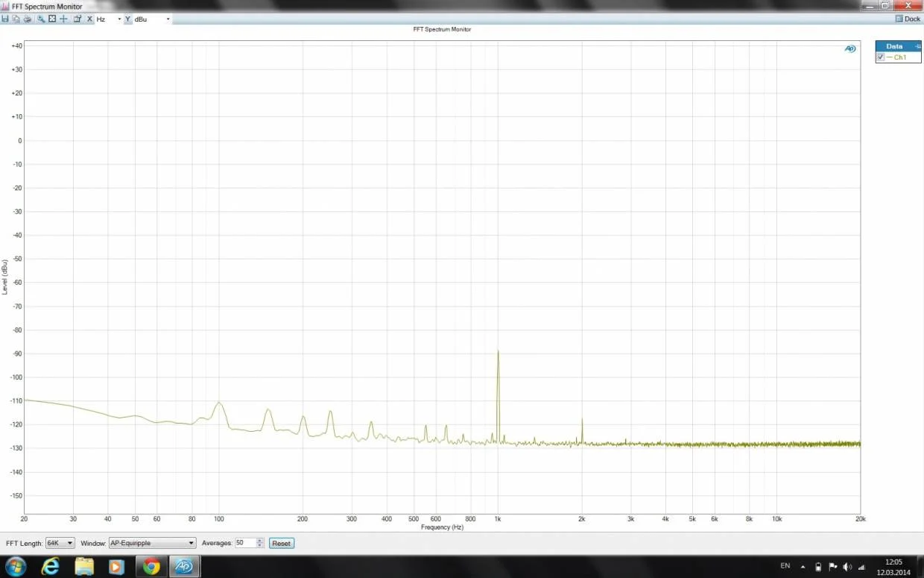The width and height of the screenshot is (924, 578).
Task: Click the Averages input field
Action: click(246, 543)
